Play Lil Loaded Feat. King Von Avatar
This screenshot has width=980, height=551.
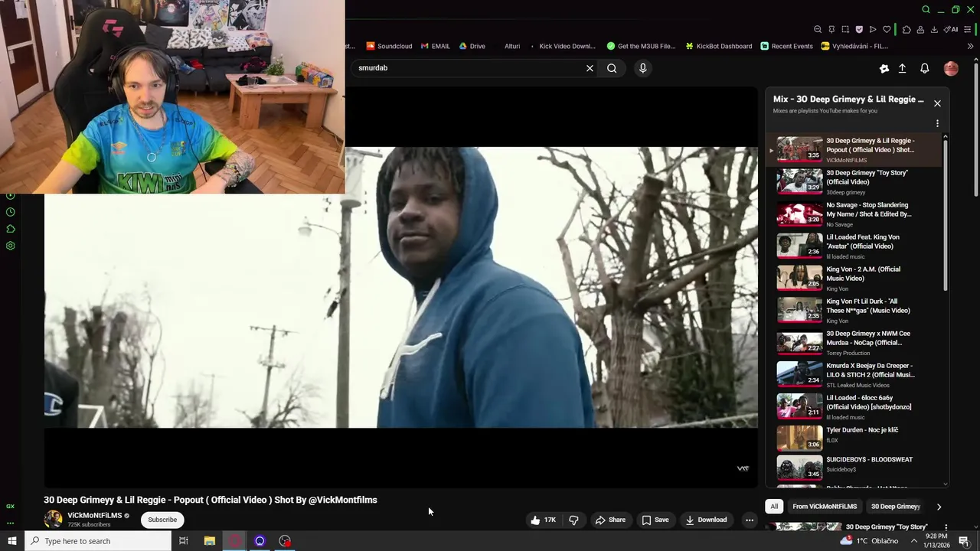point(854,246)
